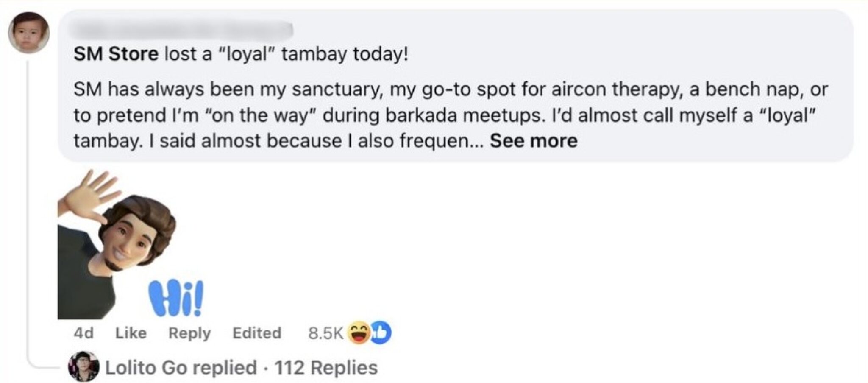Viewport: 868px width, 383px height.
Task: View edit history via "Edited"
Action: [x=256, y=333]
